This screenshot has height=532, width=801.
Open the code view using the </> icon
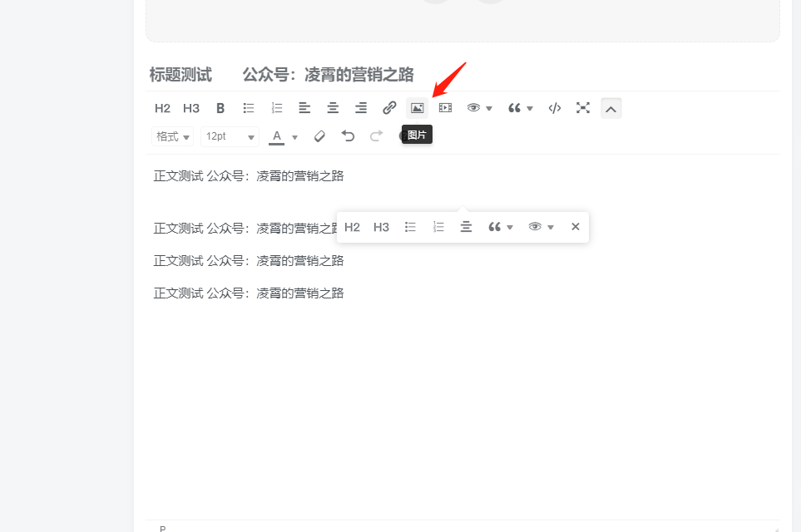click(554, 107)
